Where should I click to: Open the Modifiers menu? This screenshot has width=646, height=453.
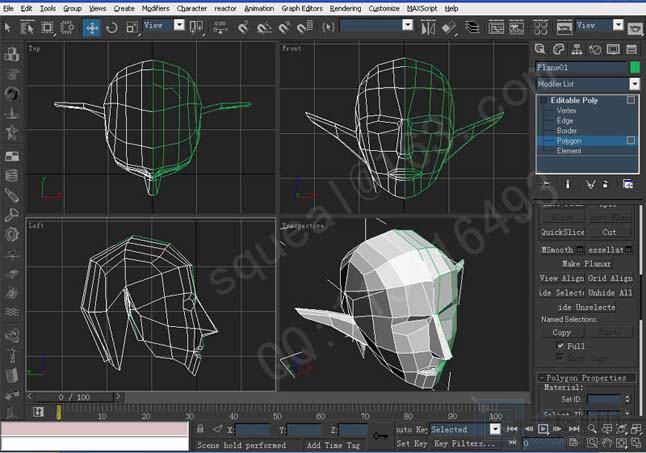tap(155, 8)
